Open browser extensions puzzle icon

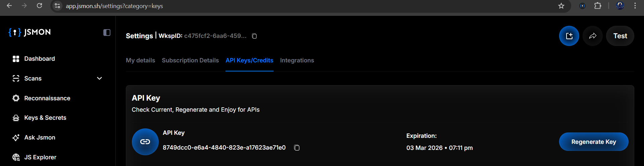coord(598,6)
